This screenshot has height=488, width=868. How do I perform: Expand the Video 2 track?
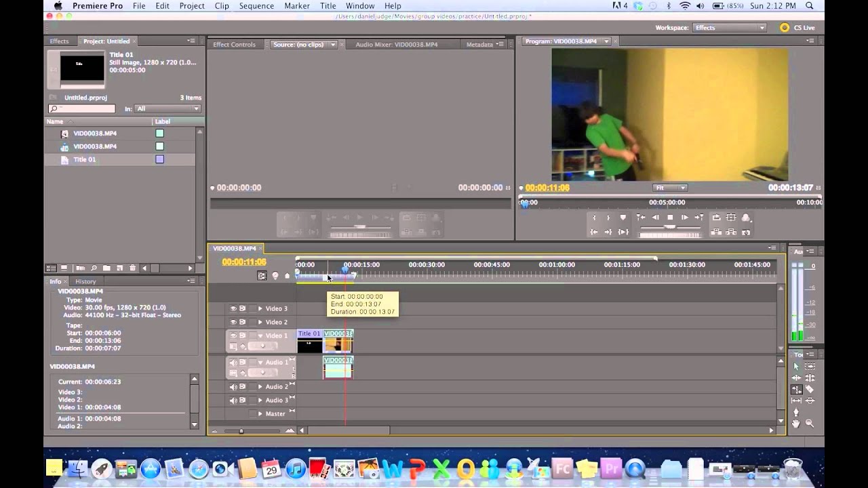[x=260, y=322]
